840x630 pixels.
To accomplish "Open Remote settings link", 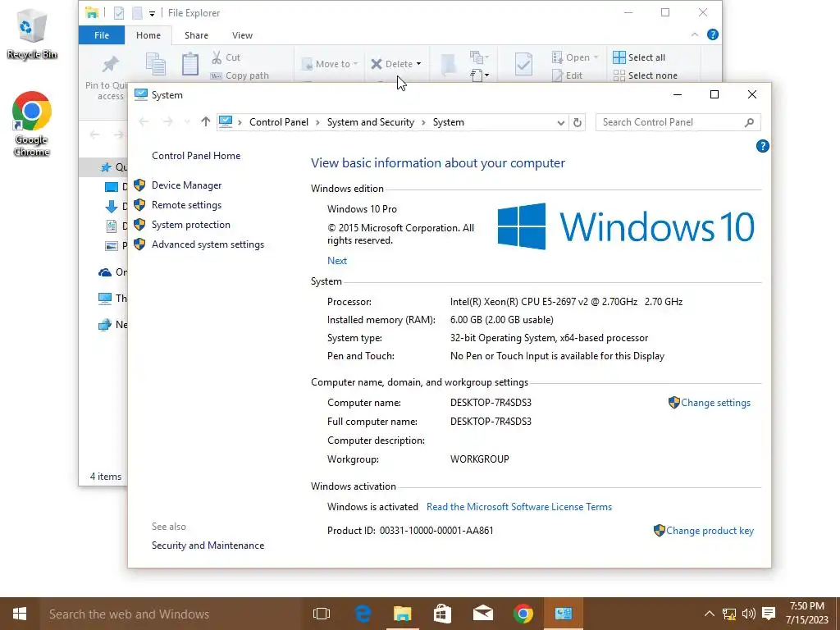I will pyautogui.click(x=186, y=205).
